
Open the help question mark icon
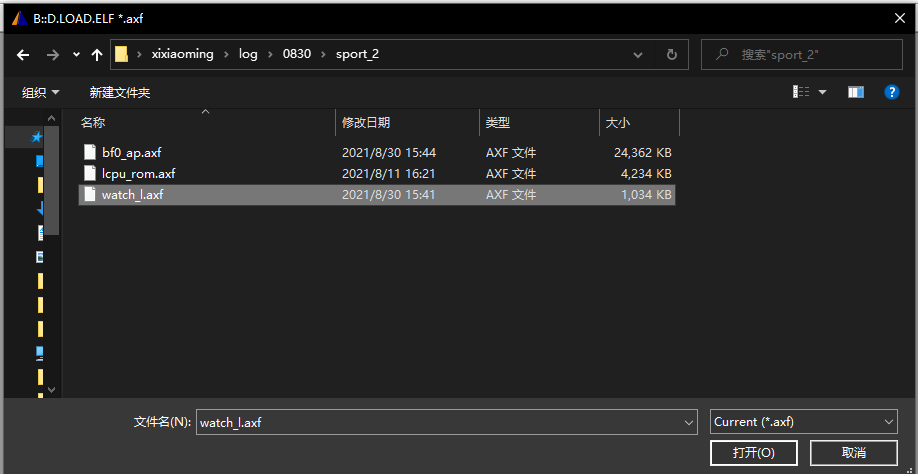click(891, 92)
